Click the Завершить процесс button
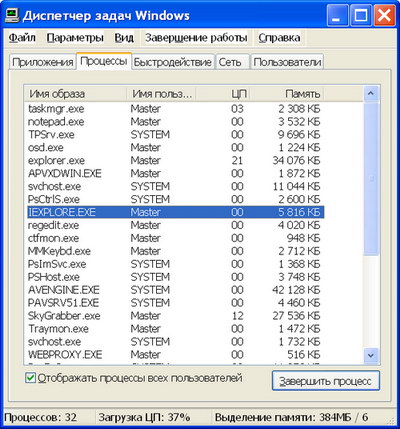Screen dimensions: 400x429 pyautogui.click(x=326, y=381)
